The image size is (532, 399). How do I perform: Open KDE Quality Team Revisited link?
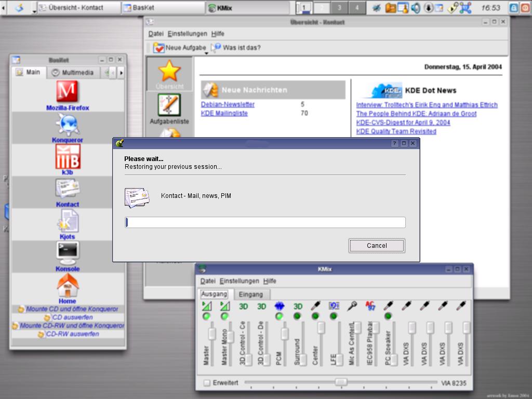coord(396,131)
